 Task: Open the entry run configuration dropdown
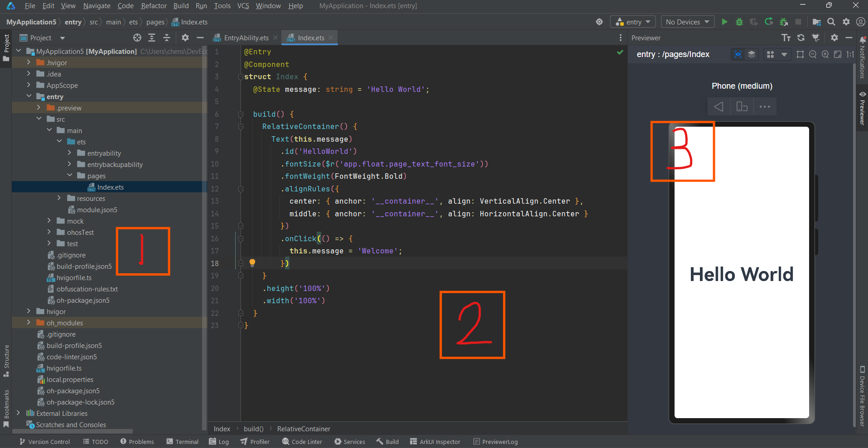(x=633, y=22)
